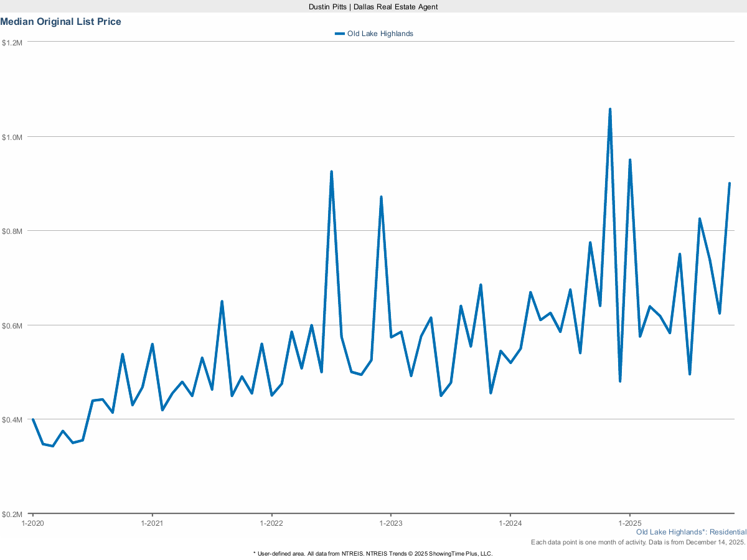Select the 1-2024 x-axis tick label

tap(510, 523)
